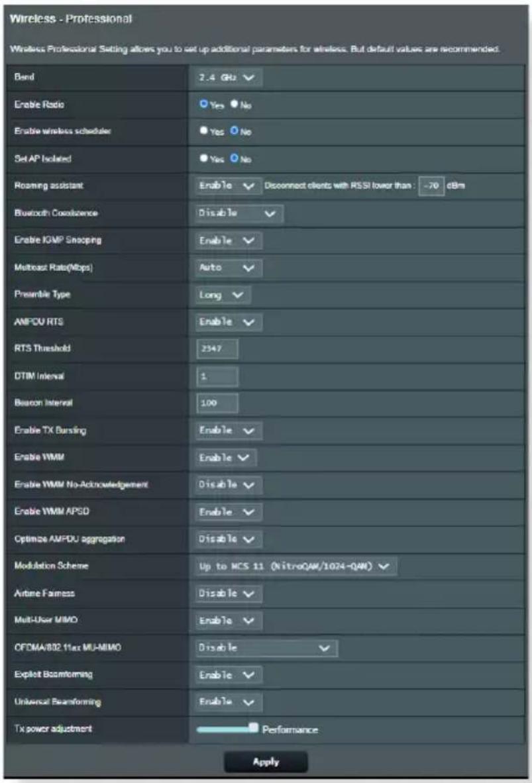Open the Enable TX Bursting dropdown

(x=228, y=431)
